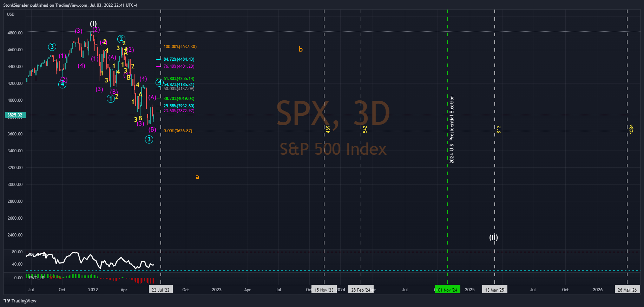
Task: Click the 22 Jul '22 date marker
Action: 161,290
